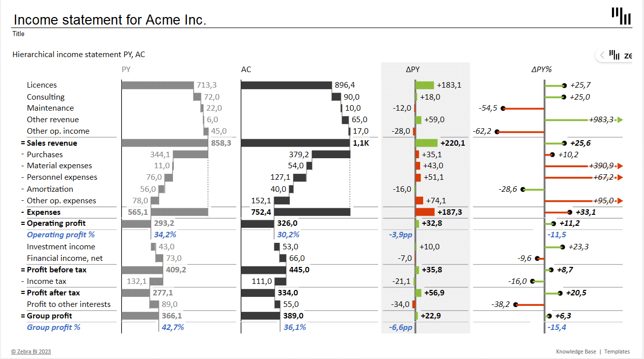Select the ΔPY column header
The height and width of the screenshot is (359, 644).
tap(413, 70)
